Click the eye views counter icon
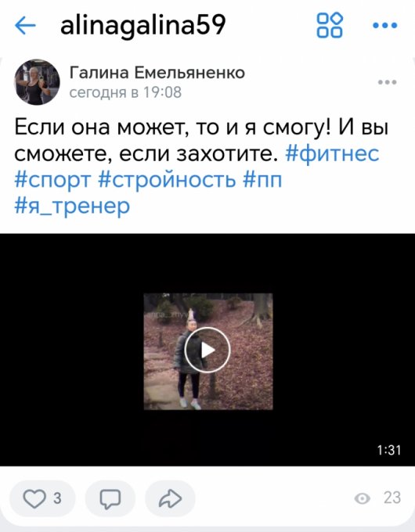Viewport: 415px width, 532px height. tap(362, 498)
